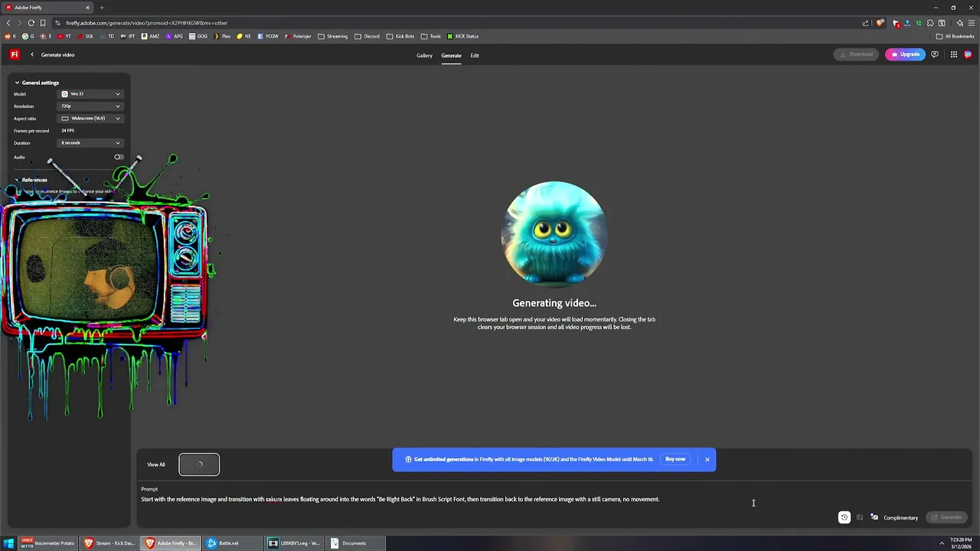This screenshot has width=980, height=551.
Task: Open the browser extensions puzzle icon
Action: [x=930, y=23]
